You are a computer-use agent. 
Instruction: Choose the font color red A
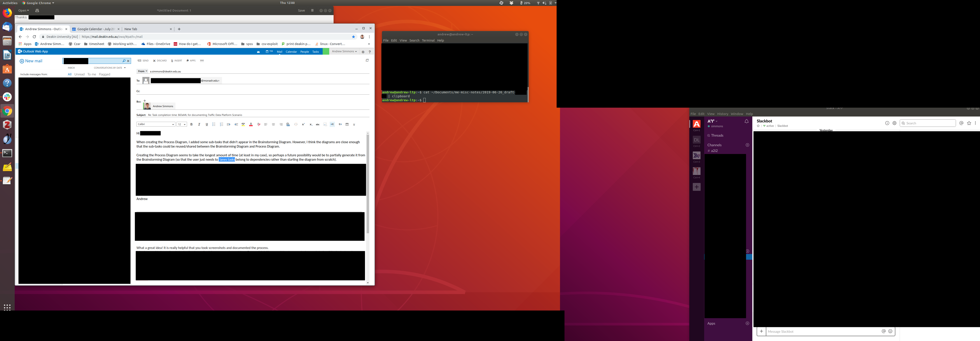251,124
